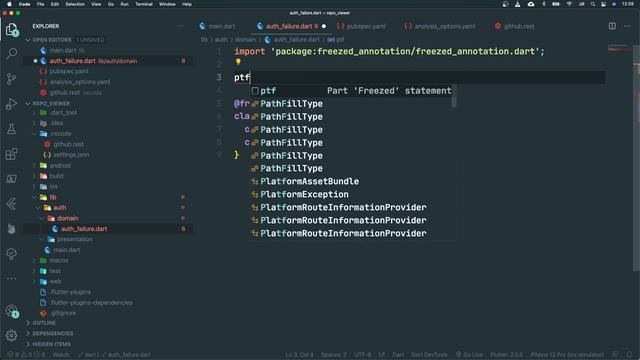The width and height of the screenshot is (640, 360).
Task: Expand the macos folder
Action: coord(59,260)
